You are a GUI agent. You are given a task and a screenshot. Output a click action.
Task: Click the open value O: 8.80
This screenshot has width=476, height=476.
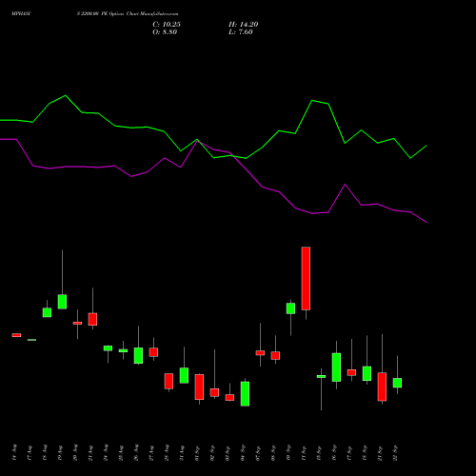click(165, 32)
